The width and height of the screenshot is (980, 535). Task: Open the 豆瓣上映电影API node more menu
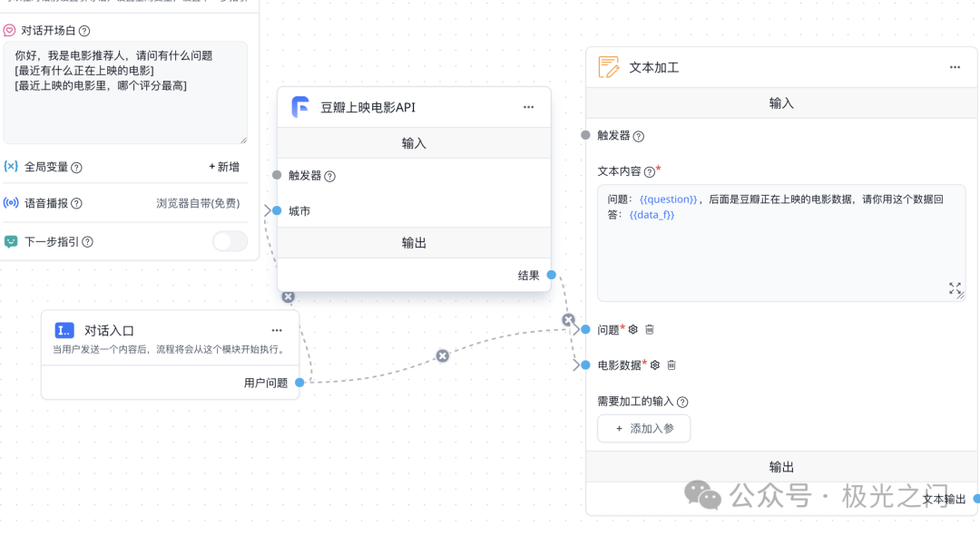click(x=529, y=107)
